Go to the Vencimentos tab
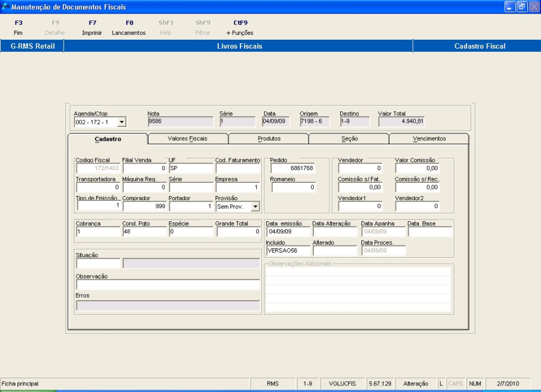541x392 pixels. pos(429,139)
